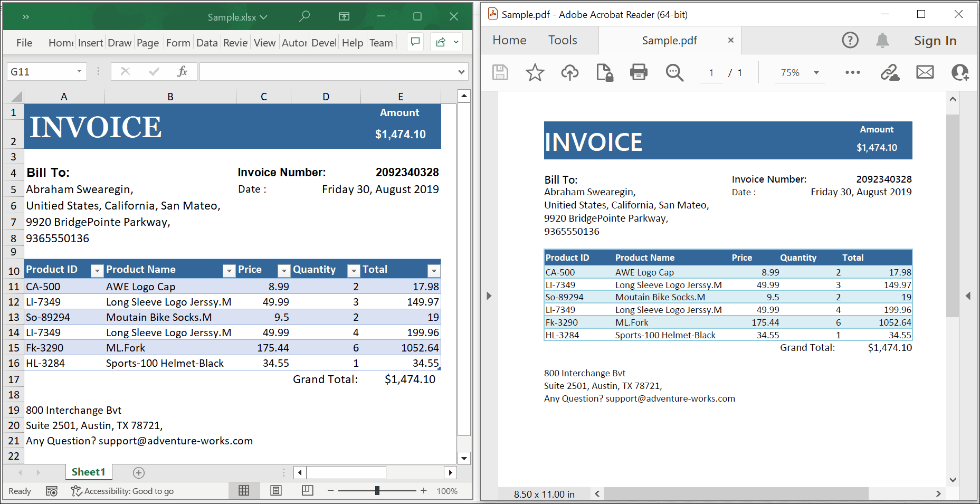Star the PDF as a favorite
Screen dimensions: 980x504
[x=535, y=72]
